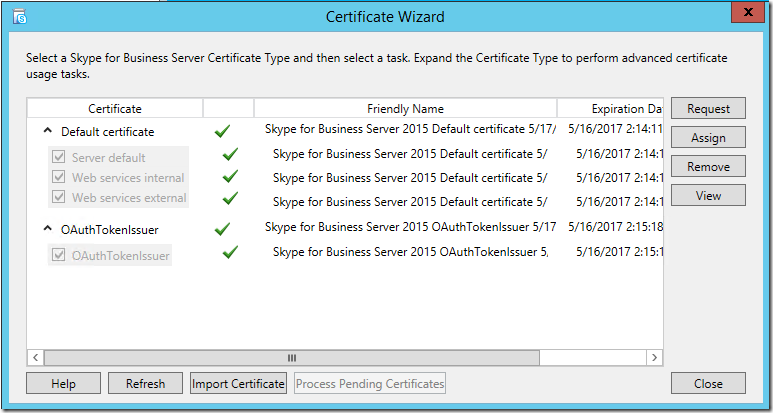Click Web services external row's friendly name
The image size is (773, 413).
(x=410, y=202)
